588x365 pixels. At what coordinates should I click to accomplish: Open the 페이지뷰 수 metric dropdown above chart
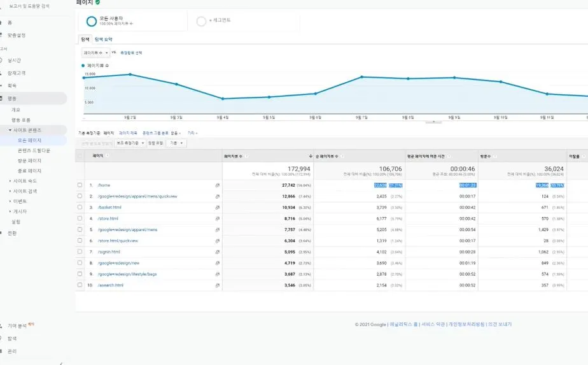pyautogui.click(x=95, y=53)
